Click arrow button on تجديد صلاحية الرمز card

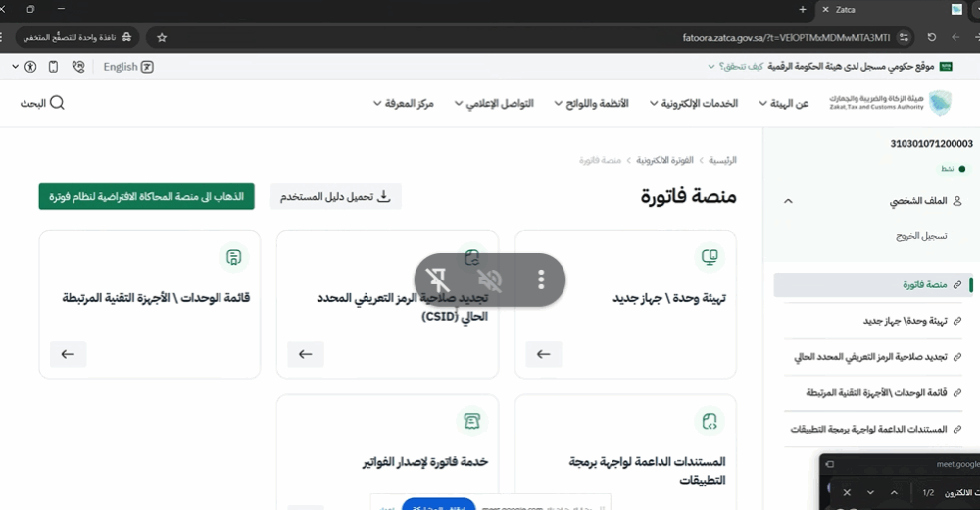(306, 354)
